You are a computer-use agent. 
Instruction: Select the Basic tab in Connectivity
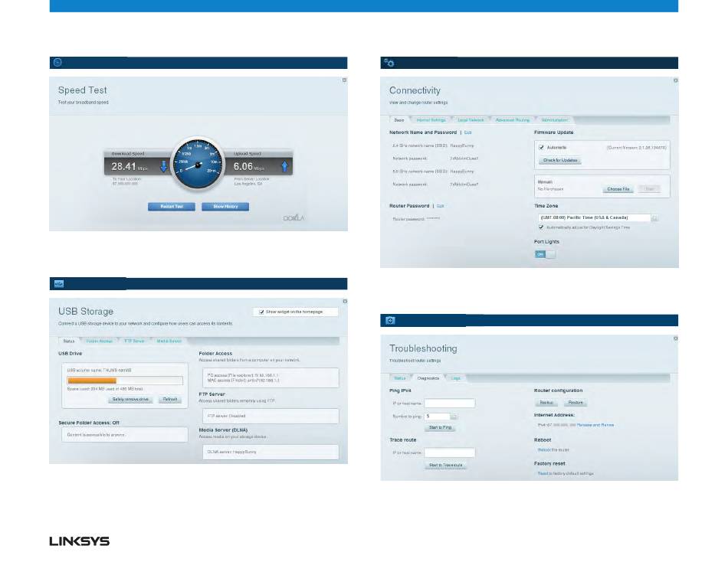[398, 119]
